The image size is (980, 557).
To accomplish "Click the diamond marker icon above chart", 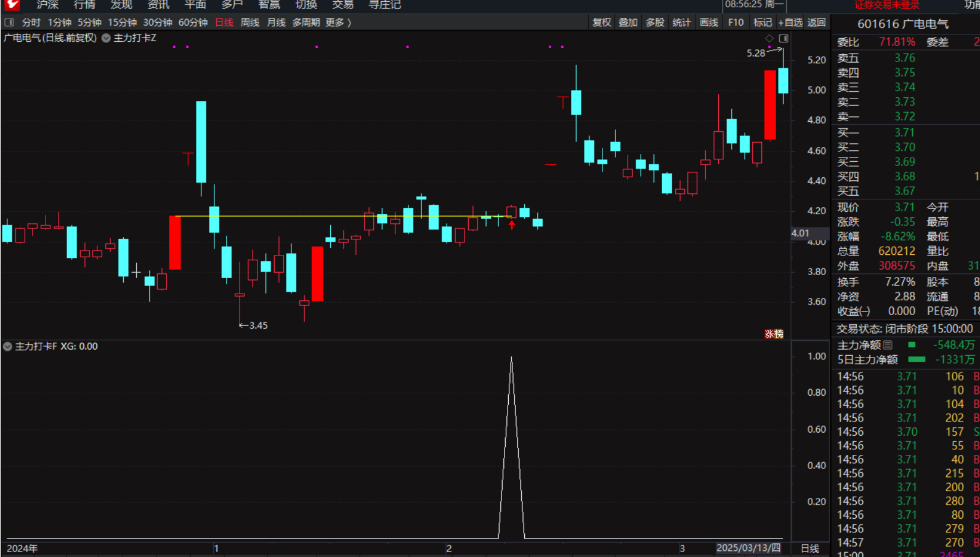I will tap(769, 39).
